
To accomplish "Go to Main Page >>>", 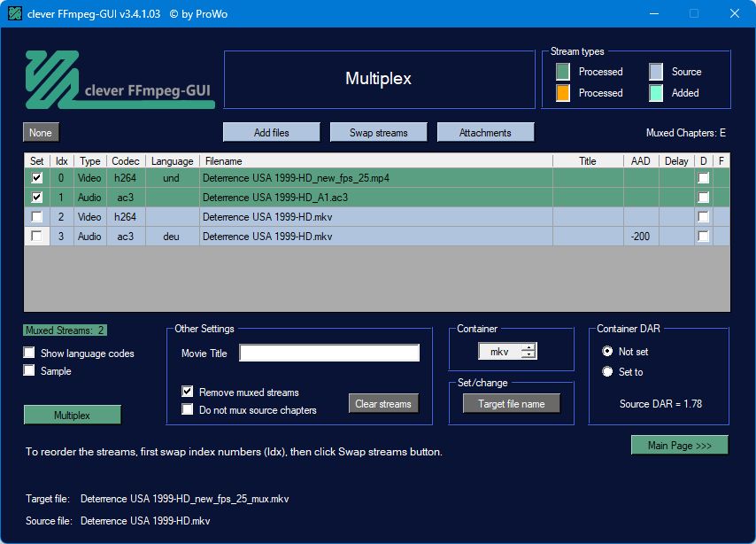I will [679, 445].
